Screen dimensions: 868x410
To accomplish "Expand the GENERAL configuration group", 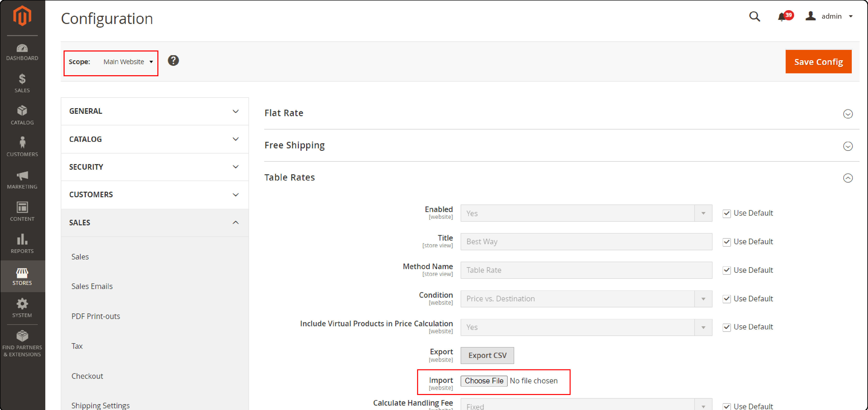I will click(x=155, y=111).
